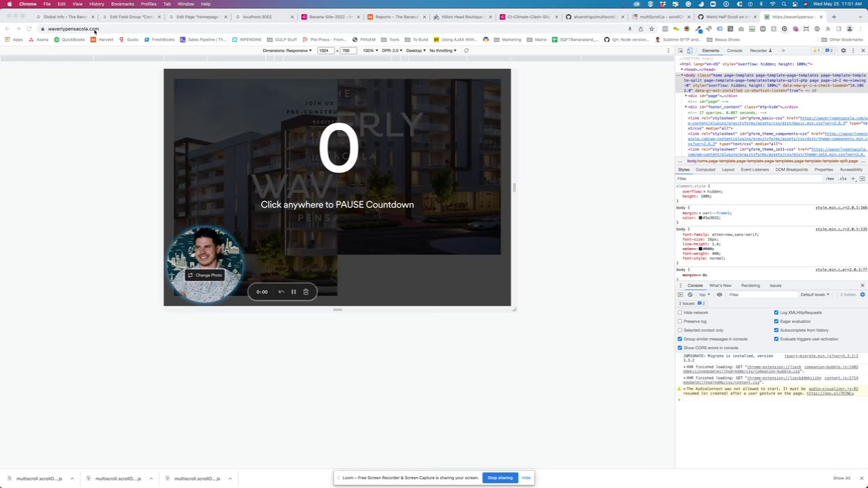Click Show All in the downloads bar
This screenshot has height=488, width=868.
click(842, 479)
